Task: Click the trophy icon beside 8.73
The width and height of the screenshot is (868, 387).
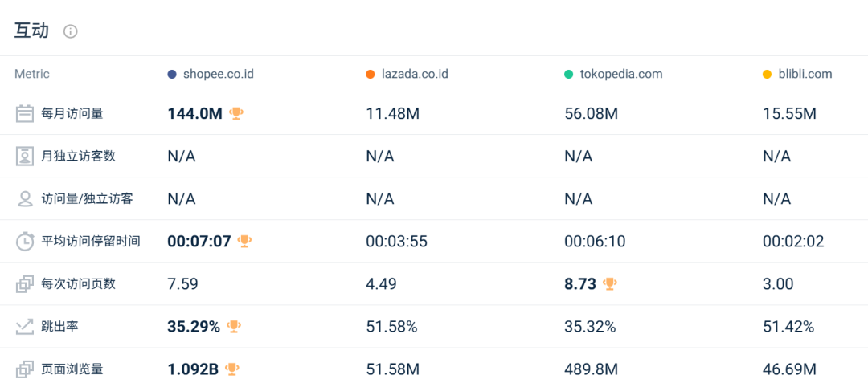Action: point(610,283)
